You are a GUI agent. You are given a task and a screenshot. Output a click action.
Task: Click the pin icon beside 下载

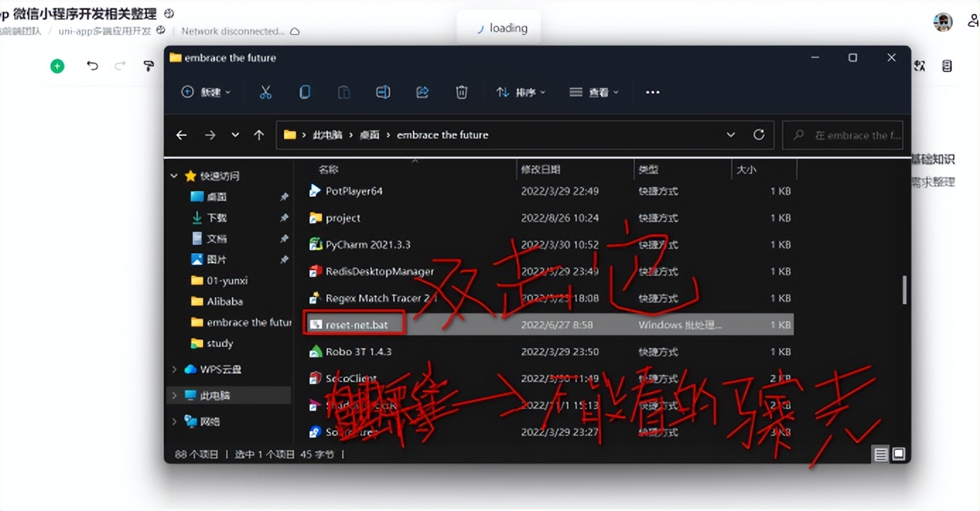[x=284, y=218]
